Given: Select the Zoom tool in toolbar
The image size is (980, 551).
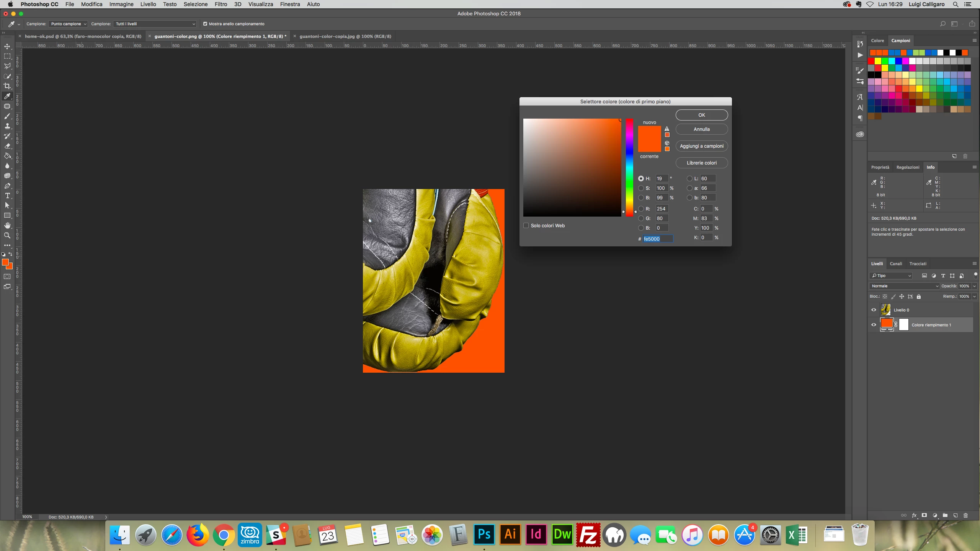Looking at the screenshot, I should pos(7,235).
